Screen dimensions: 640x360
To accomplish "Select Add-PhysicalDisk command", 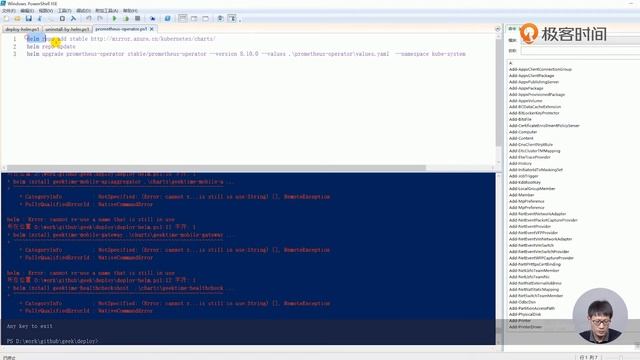I will pyautogui.click(x=524, y=314).
